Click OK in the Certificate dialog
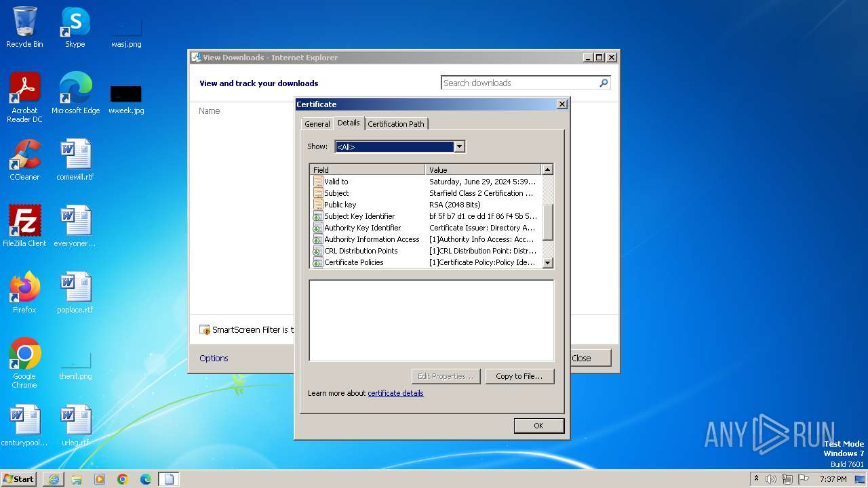868x488 pixels. pyautogui.click(x=538, y=426)
